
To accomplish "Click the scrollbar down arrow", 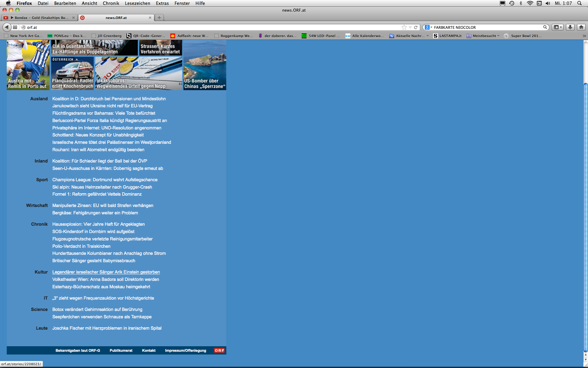I will (x=586, y=359).
